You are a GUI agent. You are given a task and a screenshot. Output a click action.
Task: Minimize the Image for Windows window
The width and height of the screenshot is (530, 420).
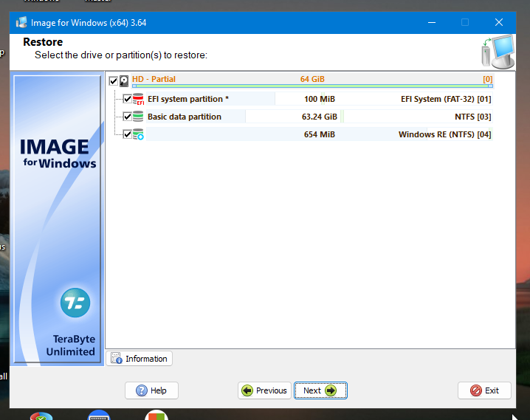coord(432,23)
